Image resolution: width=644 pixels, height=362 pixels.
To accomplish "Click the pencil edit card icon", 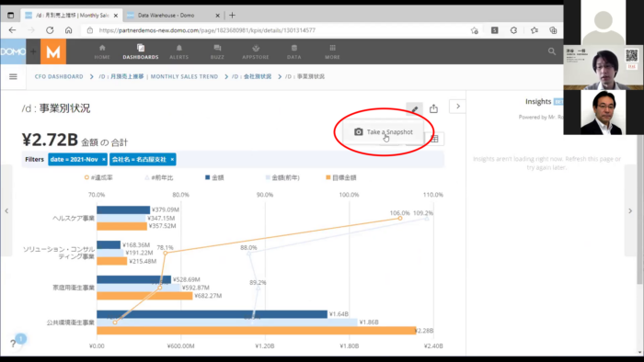I will tap(414, 109).
